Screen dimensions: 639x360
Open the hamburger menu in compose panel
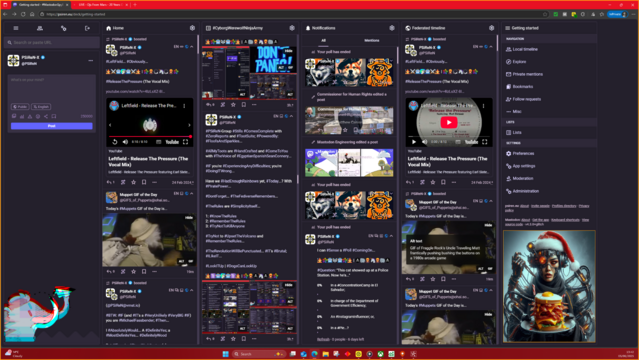coord(16,28)
